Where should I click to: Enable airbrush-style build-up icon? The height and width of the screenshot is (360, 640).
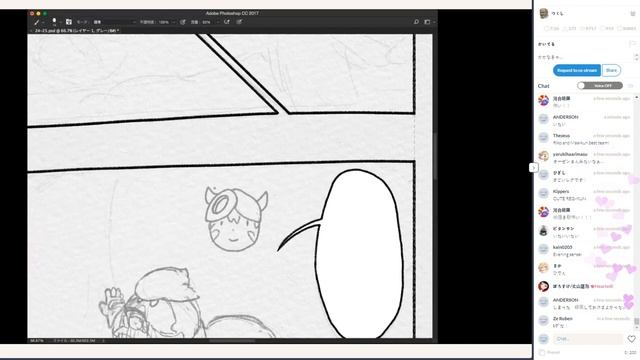227,22
